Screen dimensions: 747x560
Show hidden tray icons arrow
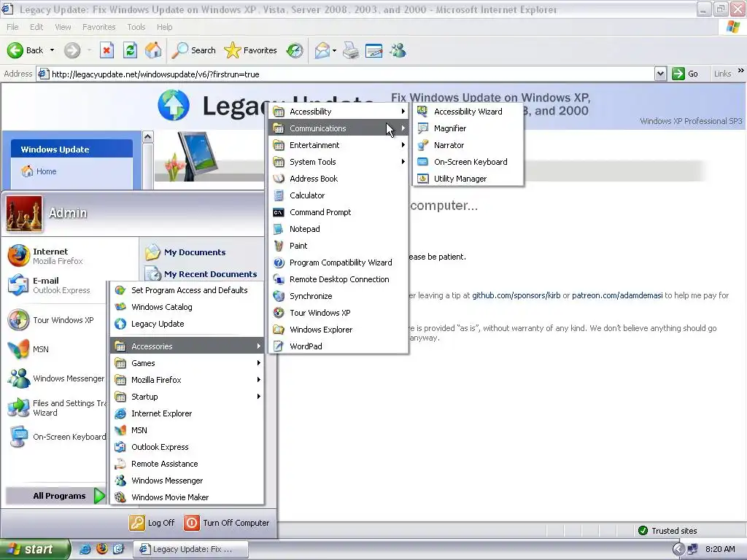tap(678, 549)
